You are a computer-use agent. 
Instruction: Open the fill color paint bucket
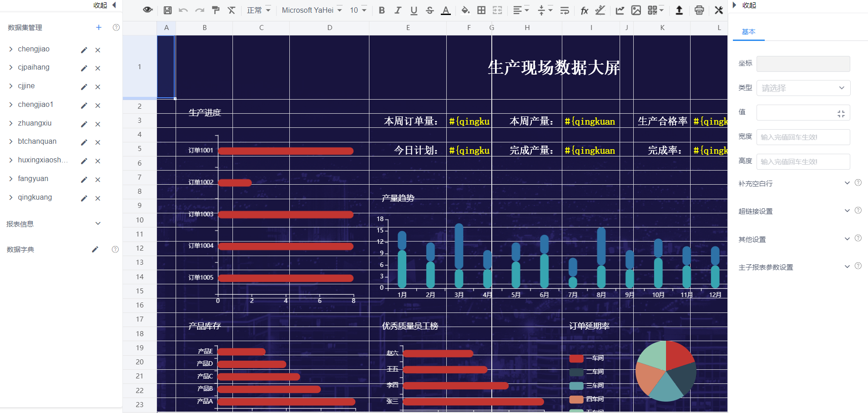(465, 10)
